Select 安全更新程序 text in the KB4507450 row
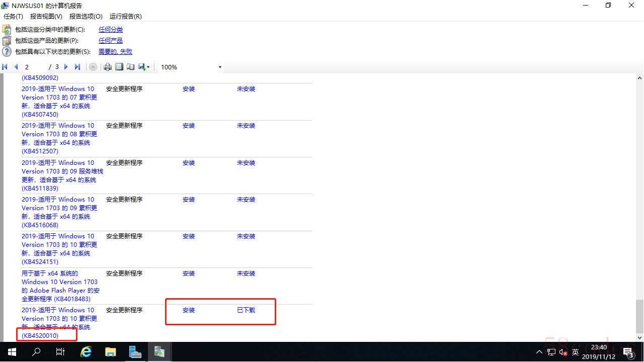Image resolution: width=644 pixels, height=362 pixels. coord(124,89)
